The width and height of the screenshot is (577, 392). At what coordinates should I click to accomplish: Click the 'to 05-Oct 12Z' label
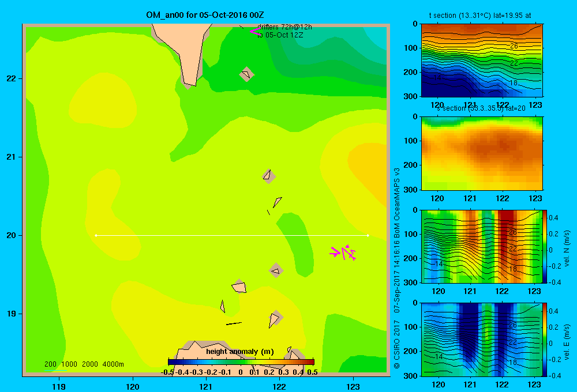point(280,35)
